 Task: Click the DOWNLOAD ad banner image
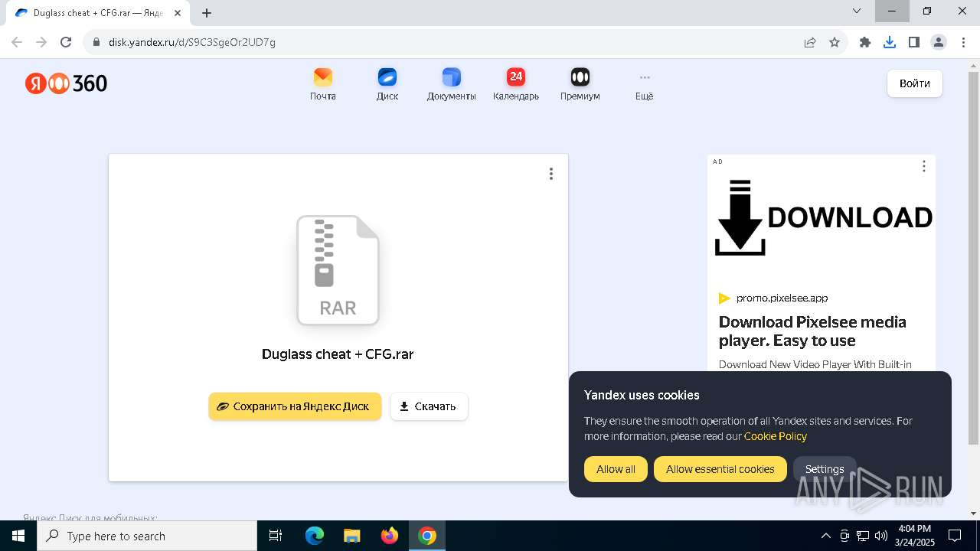click(x=822, y=217)
